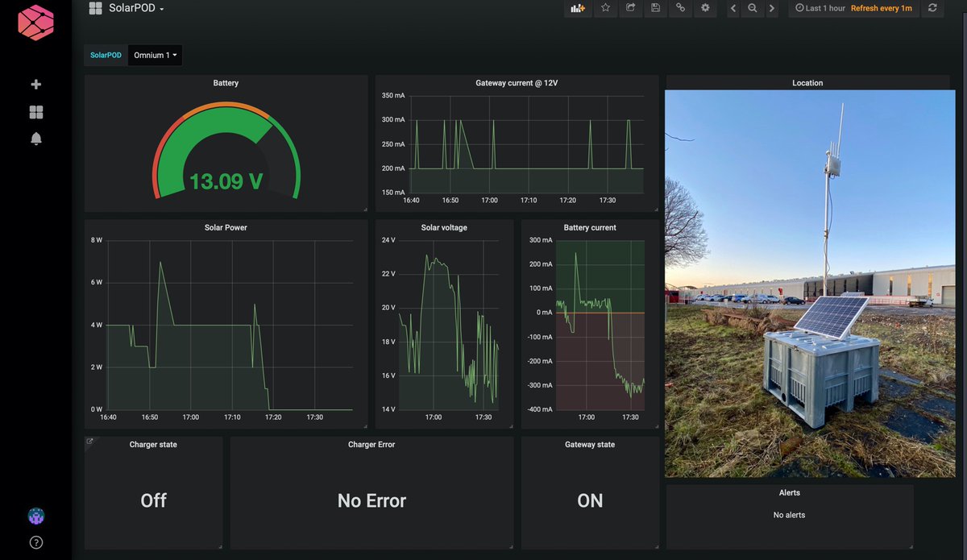
Task: Open the SolarPOD dashboard title dropdown
Action: [136, 8]
